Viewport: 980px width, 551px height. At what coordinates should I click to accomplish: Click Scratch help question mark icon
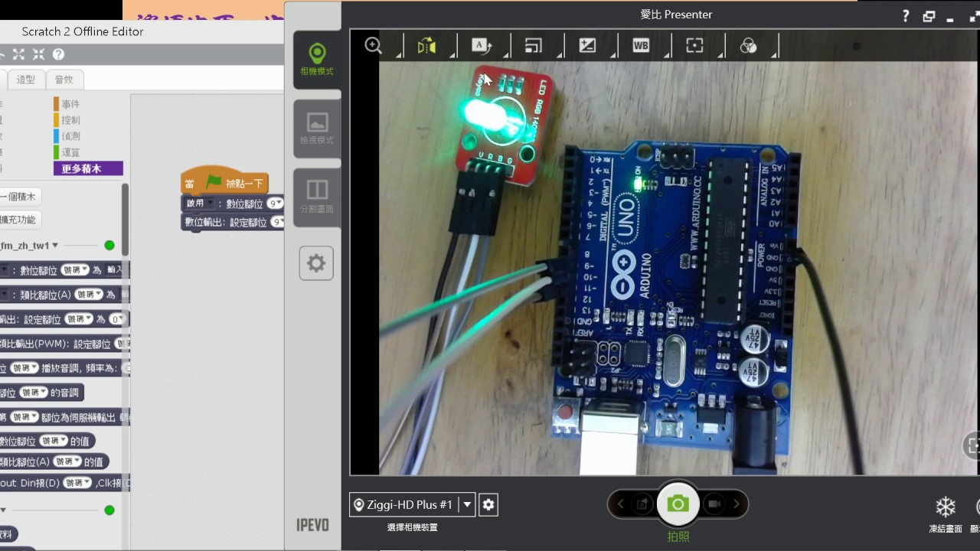[x=58, y=54]
